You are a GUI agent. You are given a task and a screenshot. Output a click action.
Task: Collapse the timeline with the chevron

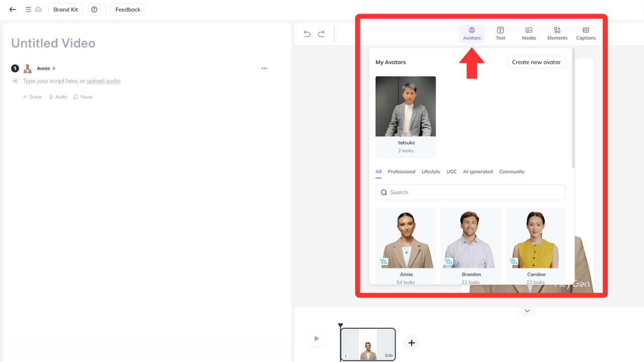(x=527, y=311)
